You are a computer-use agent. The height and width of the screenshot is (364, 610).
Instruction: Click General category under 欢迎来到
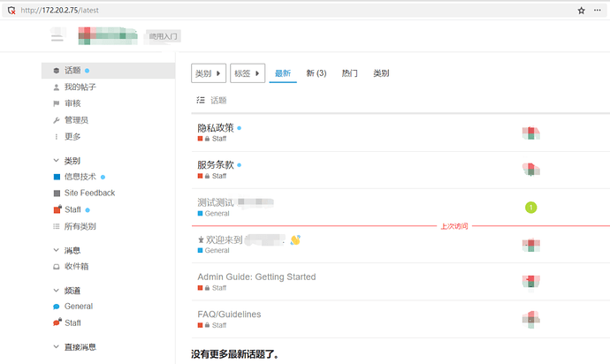tap(214, 250)
